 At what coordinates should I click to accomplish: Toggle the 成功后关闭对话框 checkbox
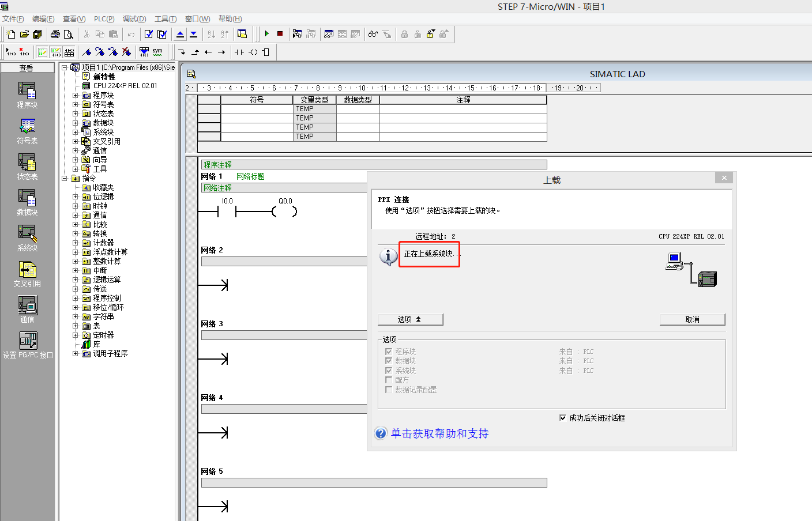point(563,418)
